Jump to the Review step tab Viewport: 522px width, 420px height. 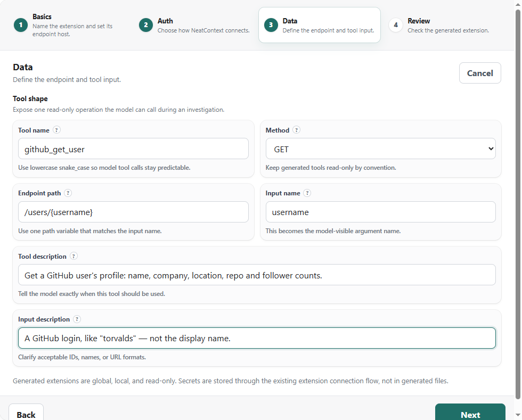[x=444, y=25]
